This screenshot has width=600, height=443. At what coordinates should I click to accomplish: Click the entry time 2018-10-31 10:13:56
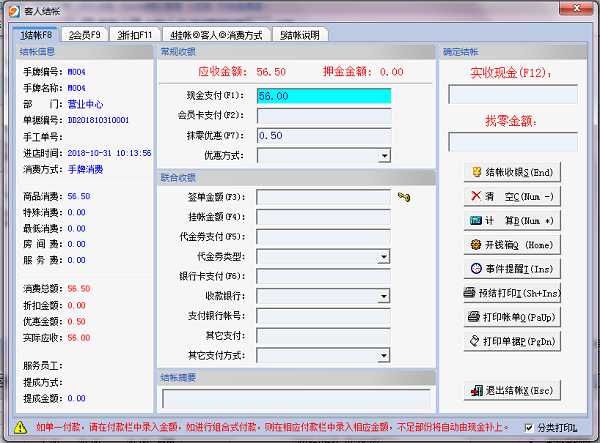coord(109,153)
